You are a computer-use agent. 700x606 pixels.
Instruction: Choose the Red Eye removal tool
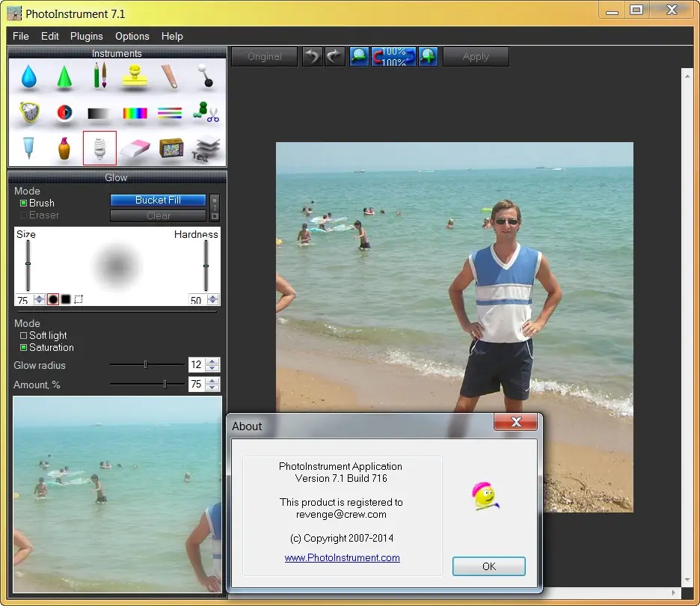(x=64, y=112)
